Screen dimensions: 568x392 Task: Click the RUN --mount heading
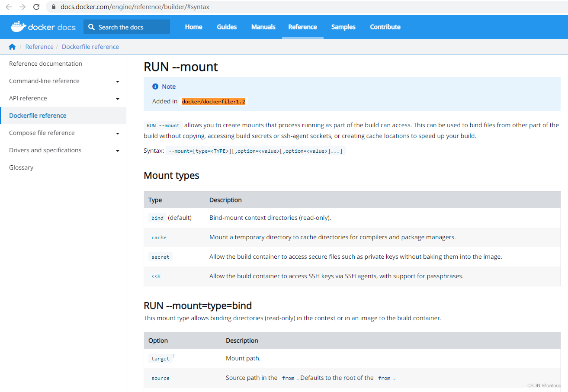[x=181, y=66]
